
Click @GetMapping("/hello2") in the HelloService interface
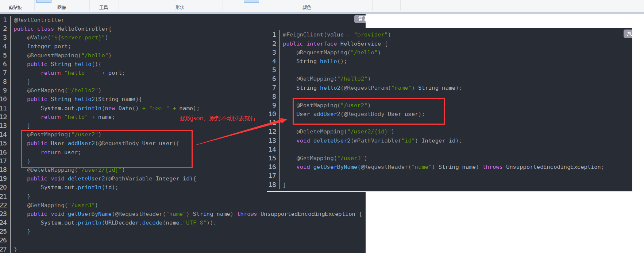[333, 79]
